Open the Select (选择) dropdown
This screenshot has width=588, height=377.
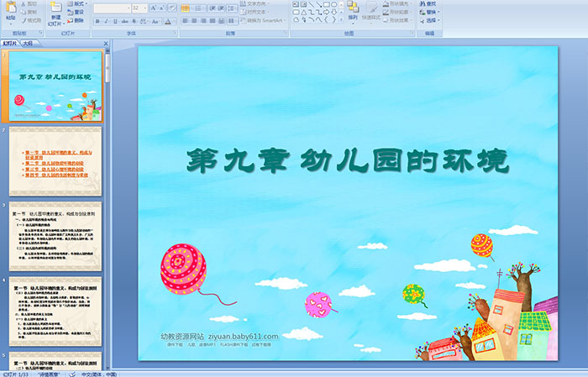point(430,20)
